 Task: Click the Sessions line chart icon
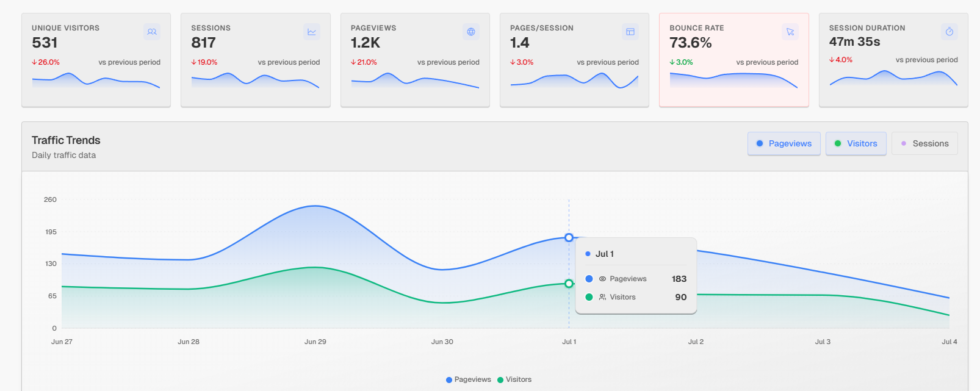312,32
